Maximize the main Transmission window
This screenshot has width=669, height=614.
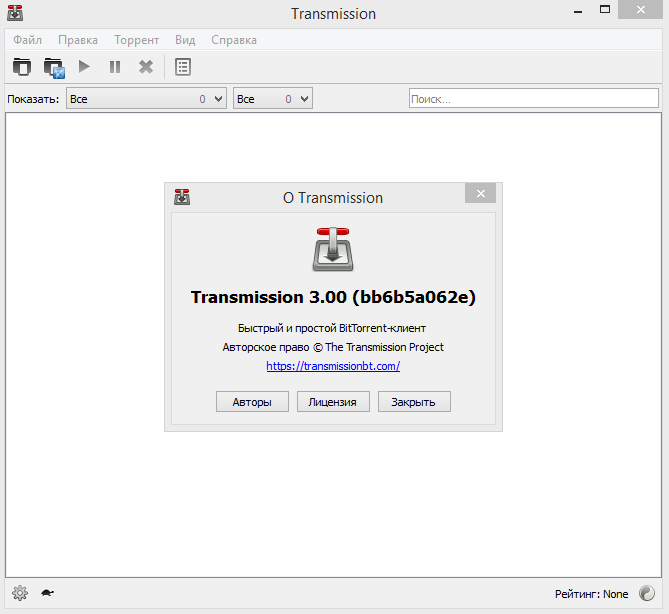point(605,9)
